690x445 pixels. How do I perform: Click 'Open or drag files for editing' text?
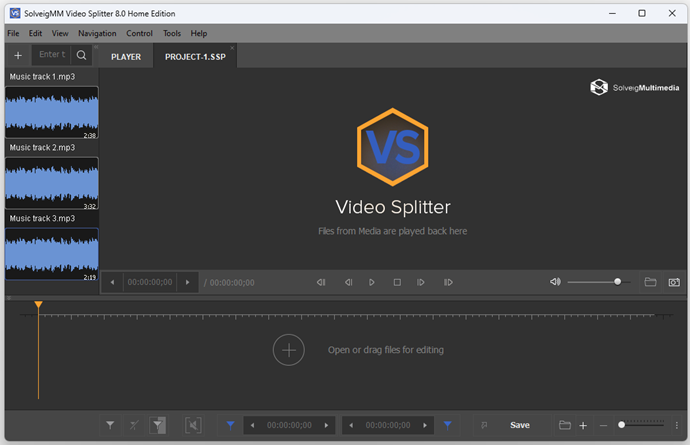385,350
